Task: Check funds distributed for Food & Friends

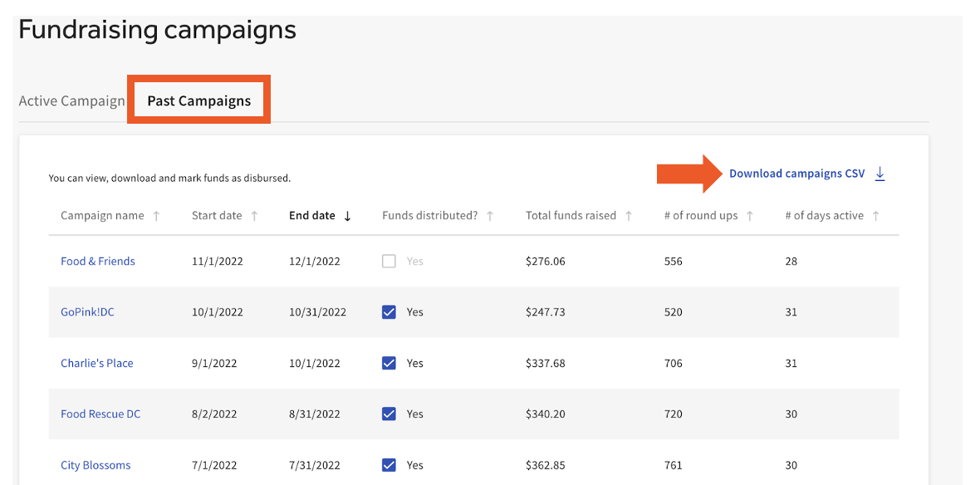Action: point(389,262)
